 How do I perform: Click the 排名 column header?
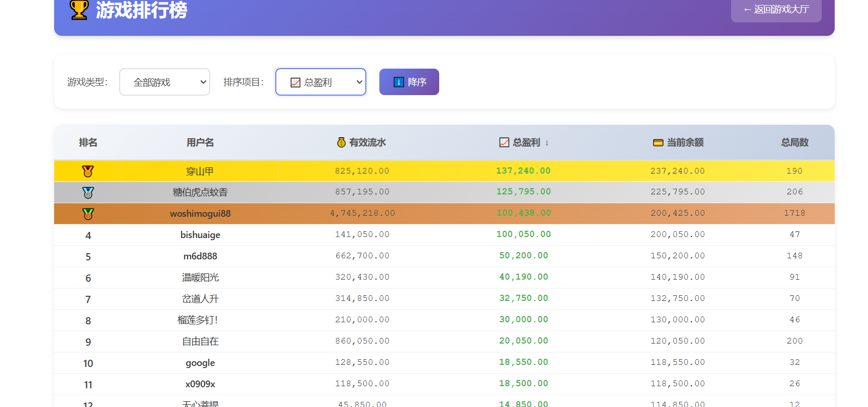point(88,142)
